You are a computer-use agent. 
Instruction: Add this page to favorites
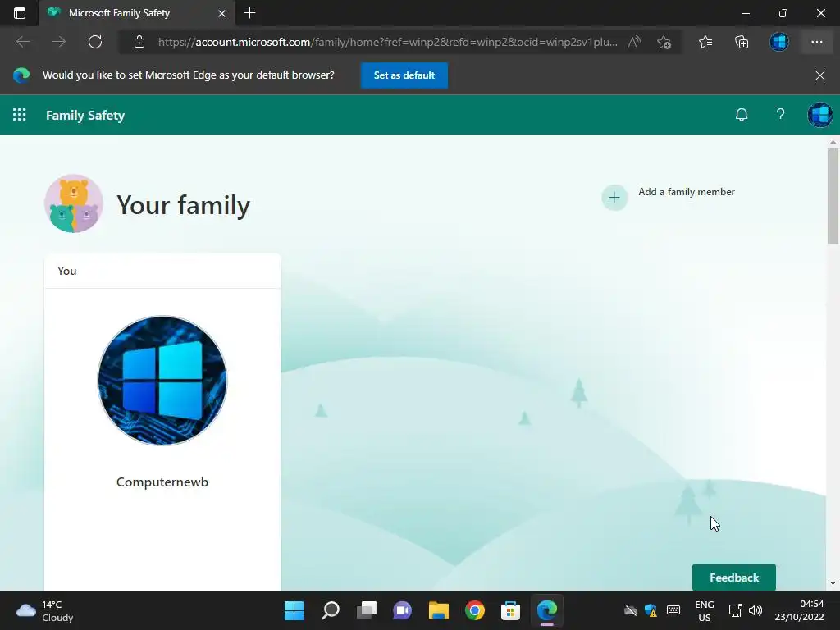pyautogui.click(x=664, y=42)
